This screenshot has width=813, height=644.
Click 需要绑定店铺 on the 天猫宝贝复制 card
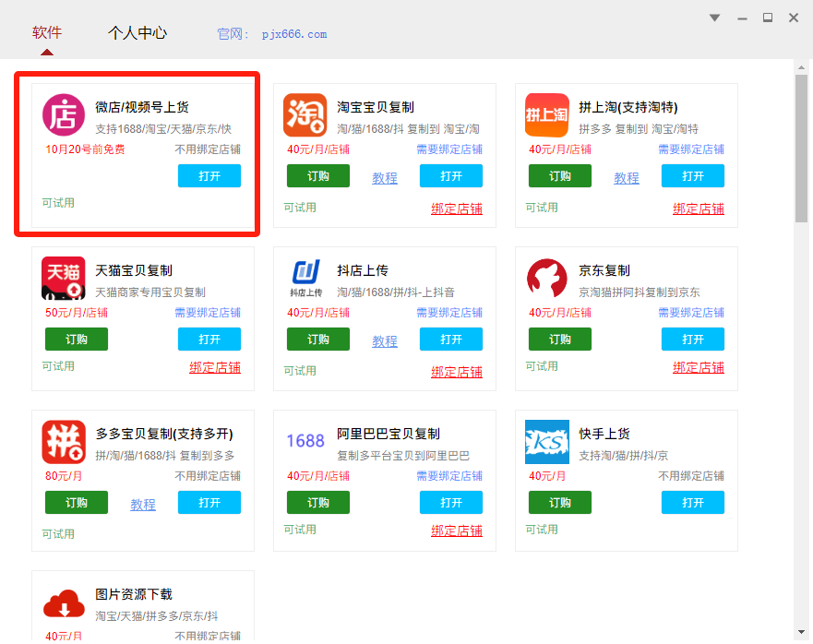(208, 313)
